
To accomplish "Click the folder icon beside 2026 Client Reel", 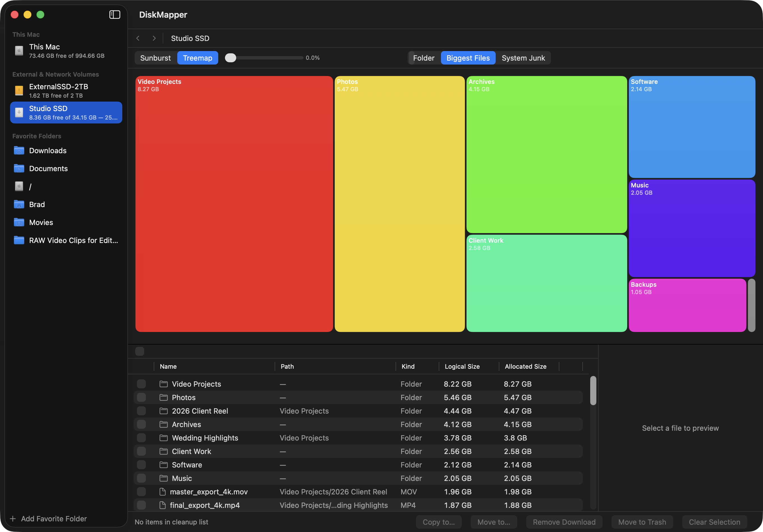I will tap(164, 411).
